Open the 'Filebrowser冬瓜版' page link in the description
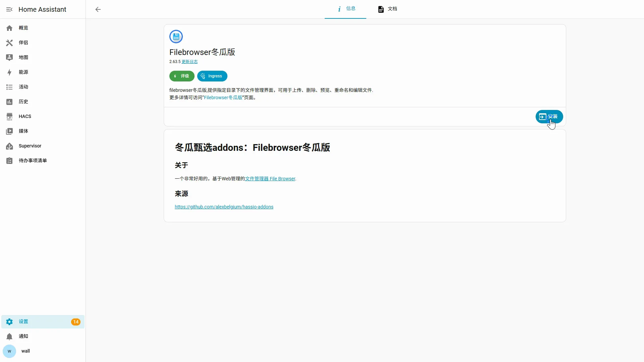The height and width of the screenshot is (362, 644). (223, 98)
